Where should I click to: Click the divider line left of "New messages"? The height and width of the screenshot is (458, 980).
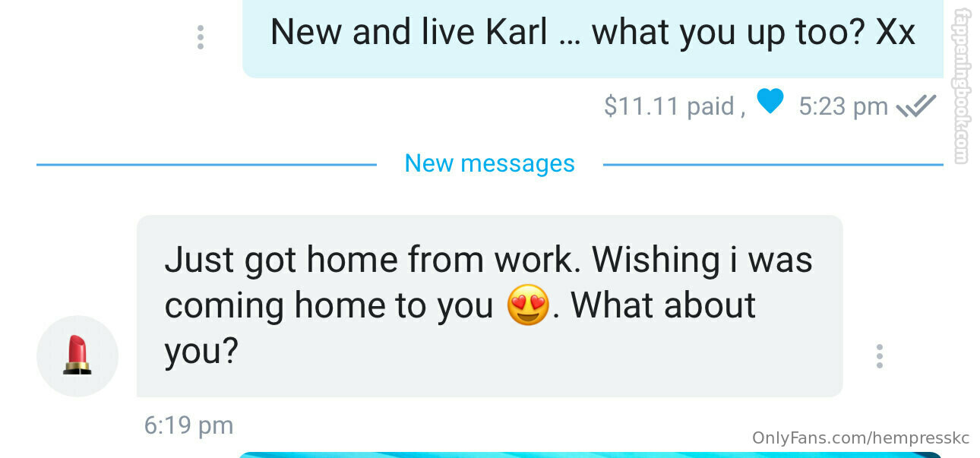[207, 164]
